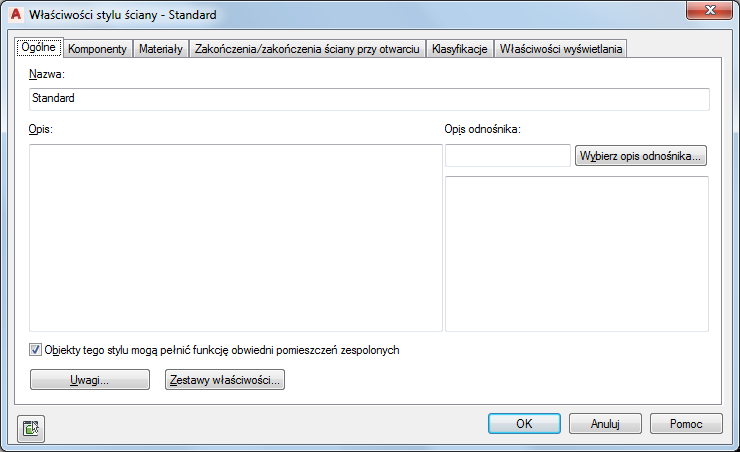This screenshot has width=740, height=452.
Task: Focus the Opis odnośnika text field
Action: (x=507, y=156)
